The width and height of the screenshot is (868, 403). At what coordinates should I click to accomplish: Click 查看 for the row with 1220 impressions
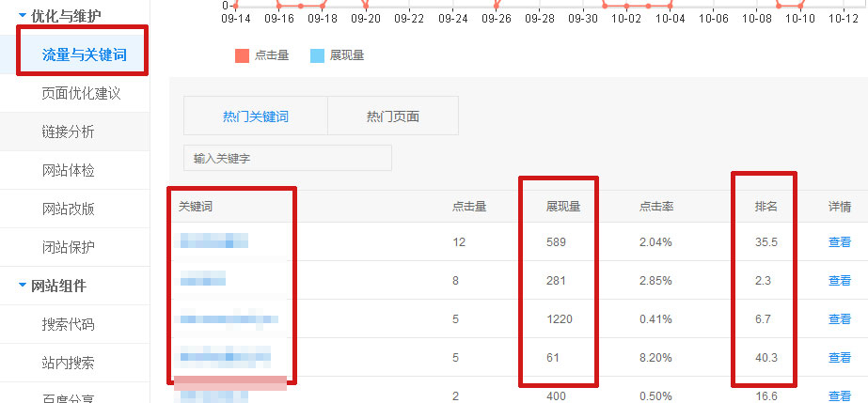click(840, 319)
